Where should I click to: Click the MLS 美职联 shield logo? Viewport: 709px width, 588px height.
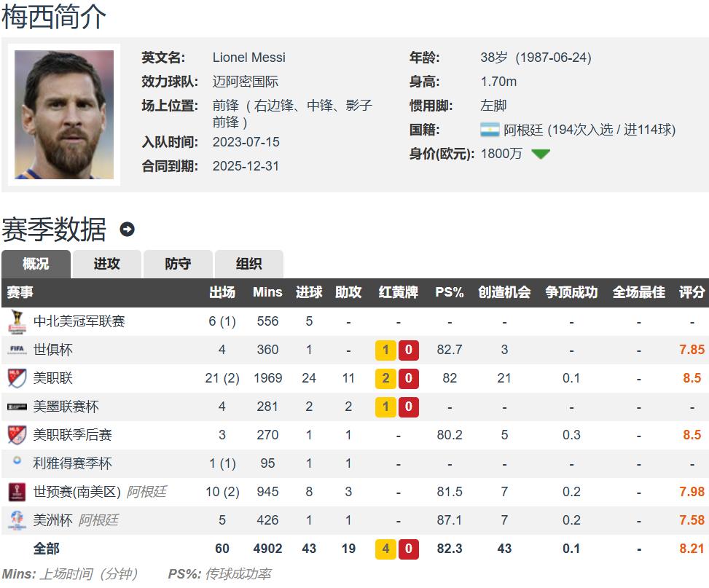[x=17, y=378]
